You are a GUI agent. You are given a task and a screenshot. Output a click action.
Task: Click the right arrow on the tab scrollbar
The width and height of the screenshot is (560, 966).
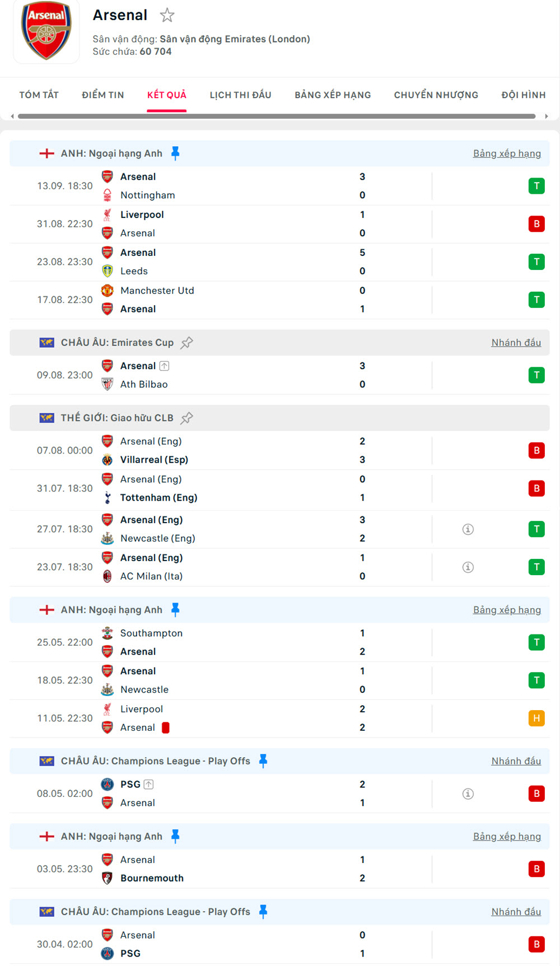[546, 117]
